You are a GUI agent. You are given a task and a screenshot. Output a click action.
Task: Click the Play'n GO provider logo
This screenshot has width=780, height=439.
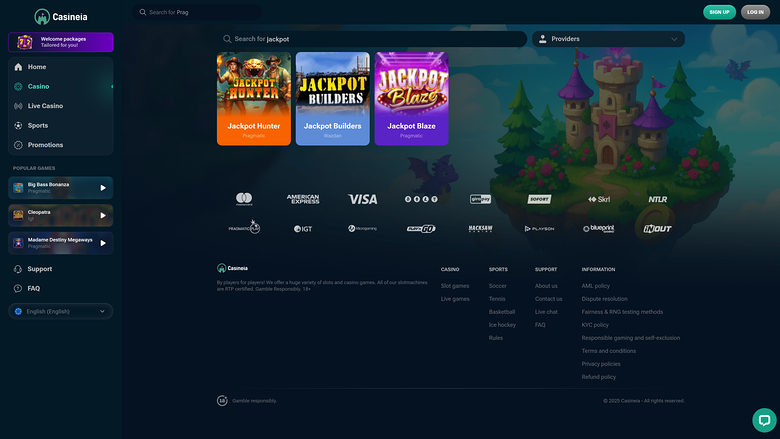(421, 229)
